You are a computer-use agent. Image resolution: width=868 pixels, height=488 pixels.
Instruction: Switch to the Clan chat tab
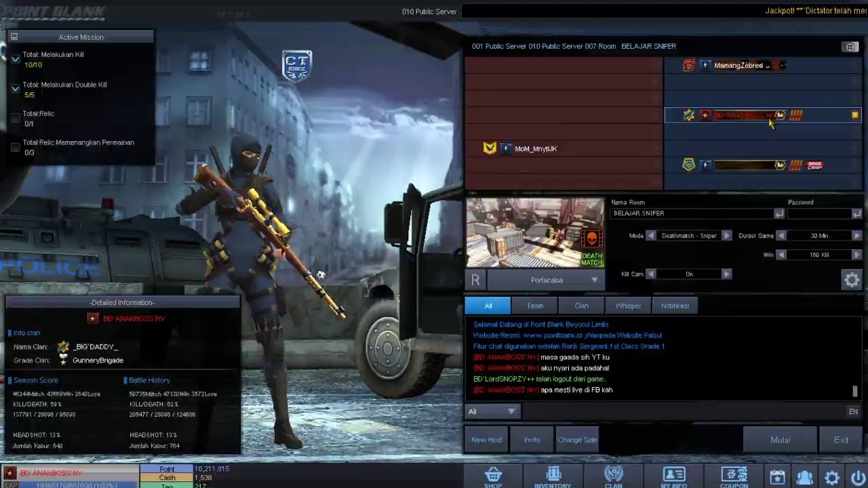click(x=581, y=306)
